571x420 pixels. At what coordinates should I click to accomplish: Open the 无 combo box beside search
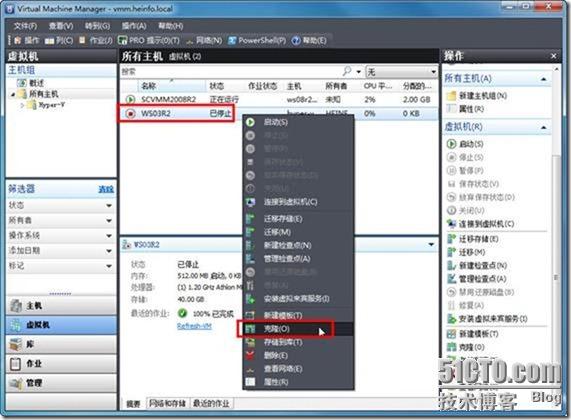pyautogui.click(x=401, y=71)
